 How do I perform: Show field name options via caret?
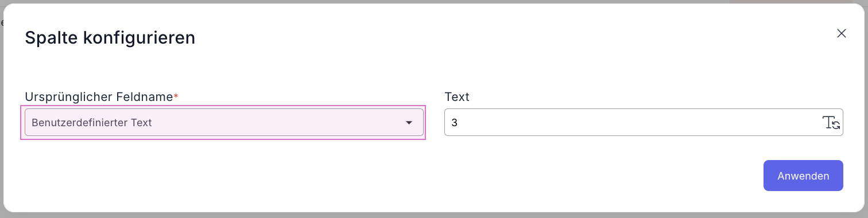pos(409,123)
